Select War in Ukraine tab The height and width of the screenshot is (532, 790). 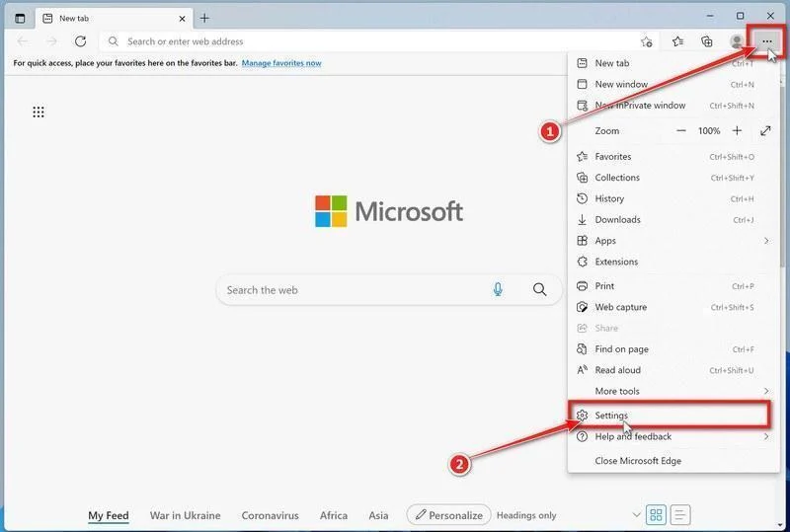185,516
